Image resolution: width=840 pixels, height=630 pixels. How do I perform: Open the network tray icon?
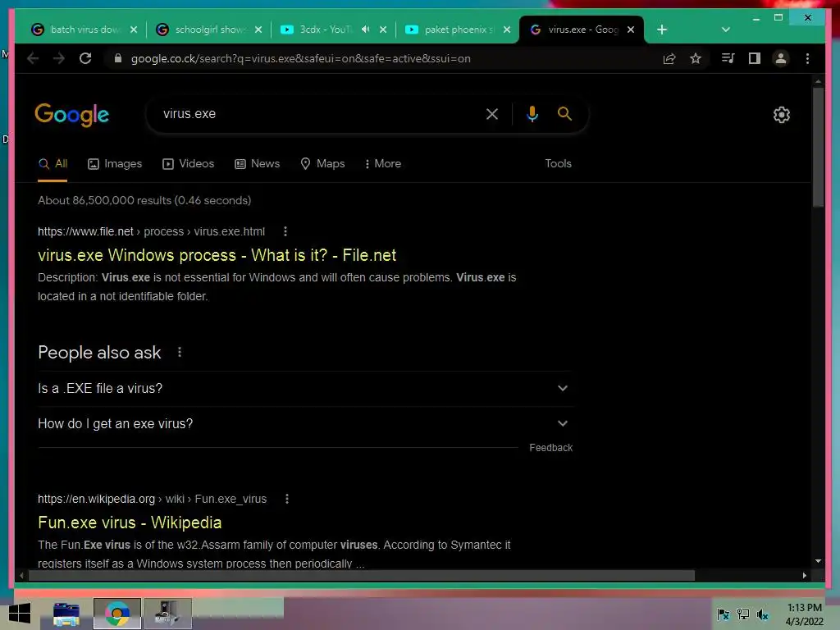click(x=743, y=614)
